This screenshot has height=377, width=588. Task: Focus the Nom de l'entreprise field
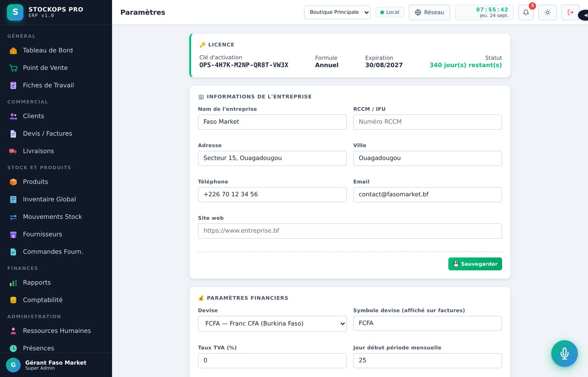tap(272, 122)
